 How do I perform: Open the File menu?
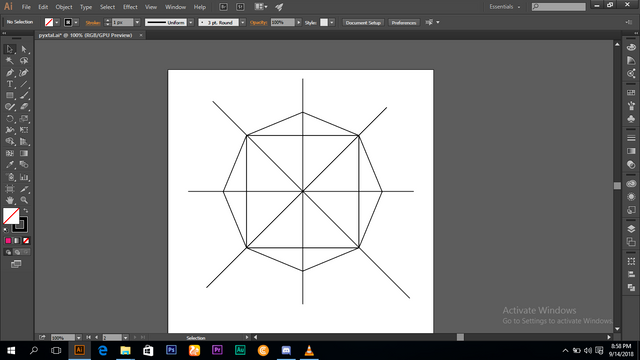pos(26,7)
